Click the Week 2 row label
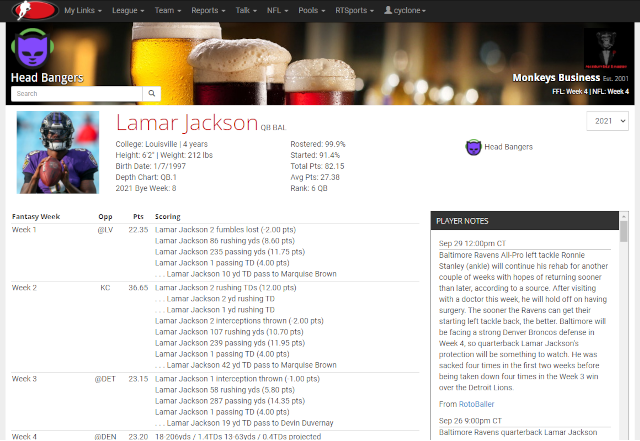This screenshot has height=441, width=640. tap(24, 288)
